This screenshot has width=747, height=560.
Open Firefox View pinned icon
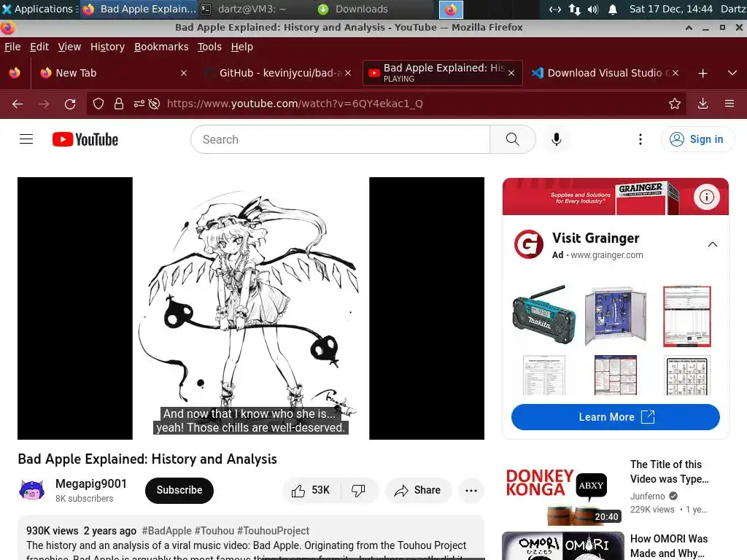[x=15, y=73]
